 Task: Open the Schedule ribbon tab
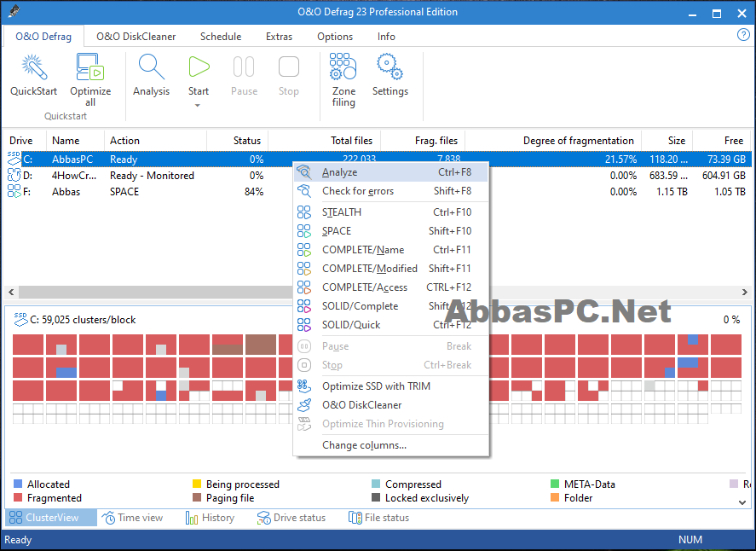(221, 37)
